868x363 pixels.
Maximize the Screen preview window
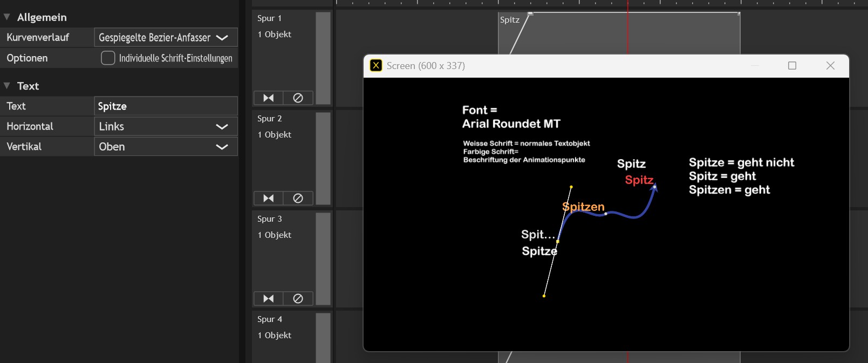(x=792, y=66)
